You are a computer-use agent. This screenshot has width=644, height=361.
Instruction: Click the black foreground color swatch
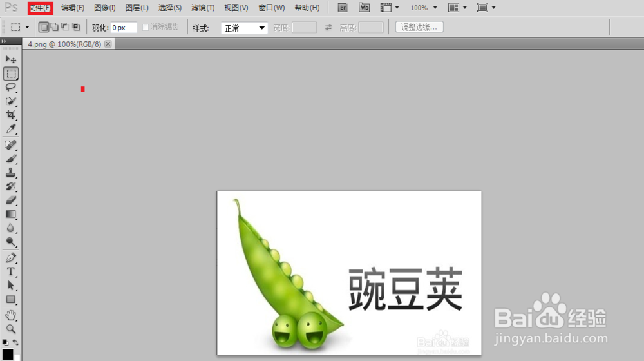pyautogui.click(x=7, y=354)
